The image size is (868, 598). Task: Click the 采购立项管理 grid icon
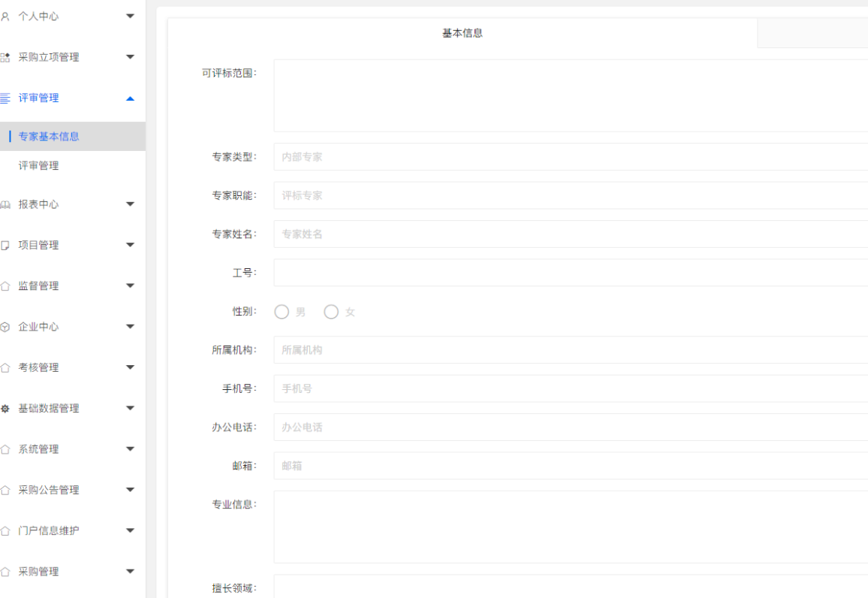(5, 57)
